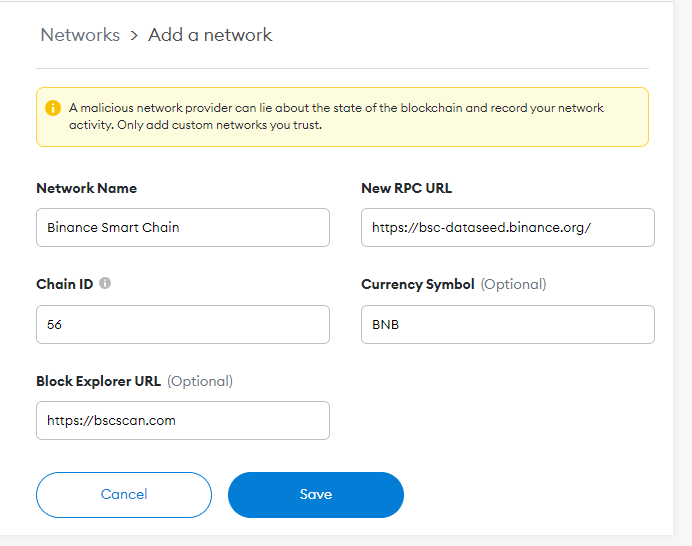Select the BNB currency symbol field
Viewport: 692px width, 546px height.
(x=508, y=324)
